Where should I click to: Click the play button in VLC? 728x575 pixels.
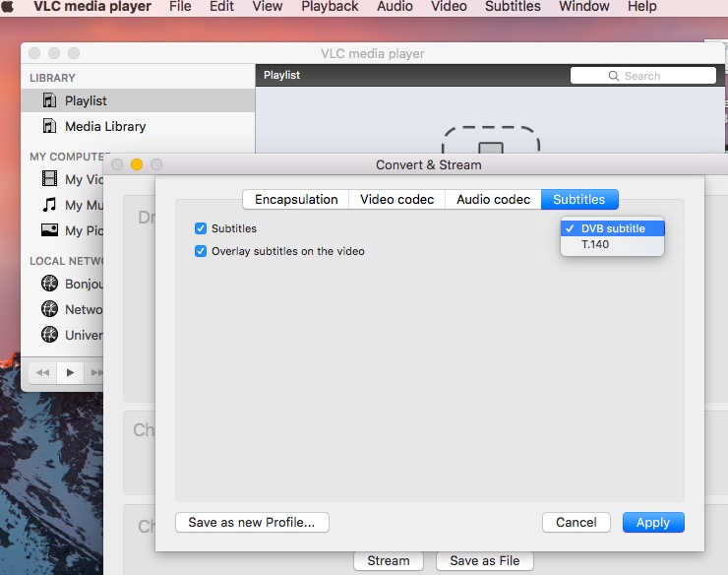70,372
